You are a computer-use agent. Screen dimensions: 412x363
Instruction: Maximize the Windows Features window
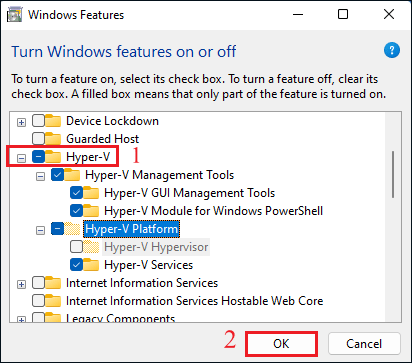click(x=343, y=14)
